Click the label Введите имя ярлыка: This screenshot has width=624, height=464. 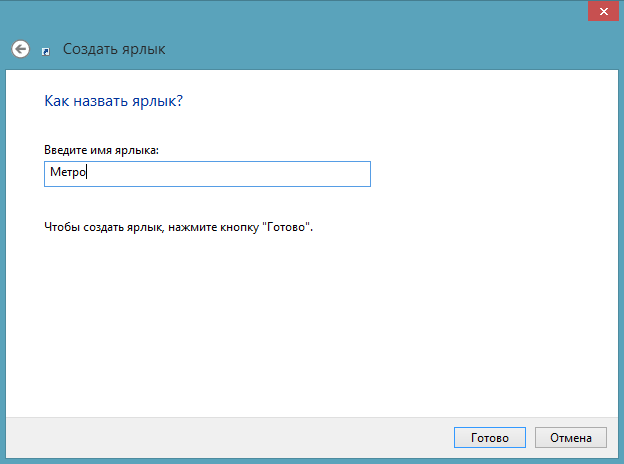click(101, 150)
